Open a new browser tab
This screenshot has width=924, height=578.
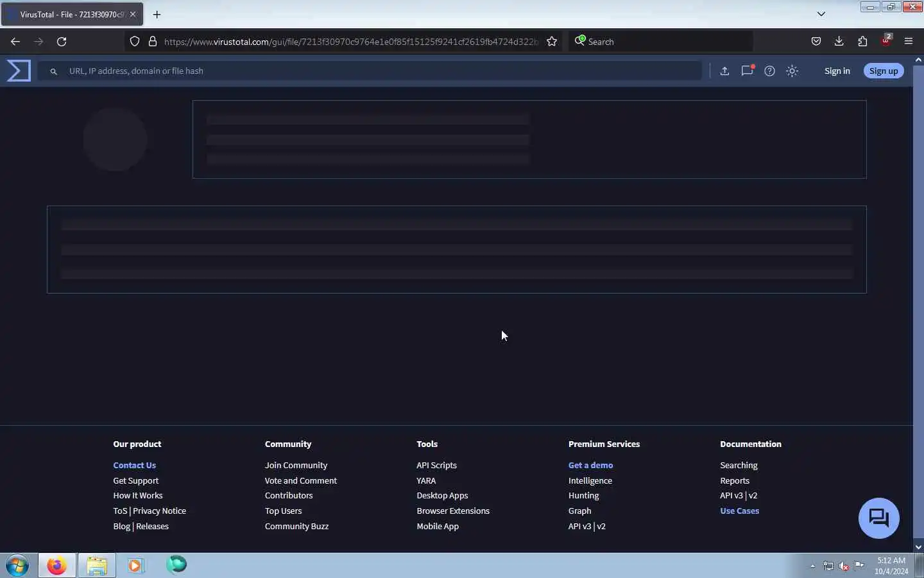click(x=157, y=14)
